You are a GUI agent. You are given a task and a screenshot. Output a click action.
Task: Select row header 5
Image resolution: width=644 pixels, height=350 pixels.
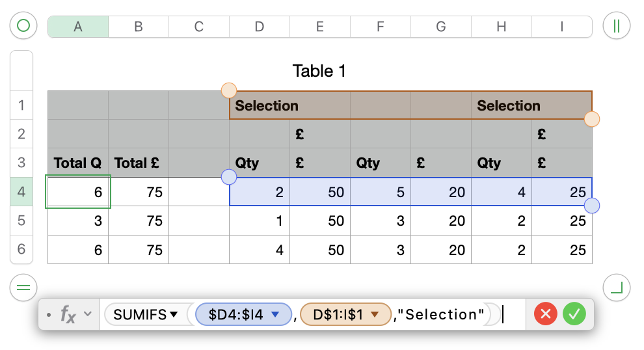click(x=21, y=221)
